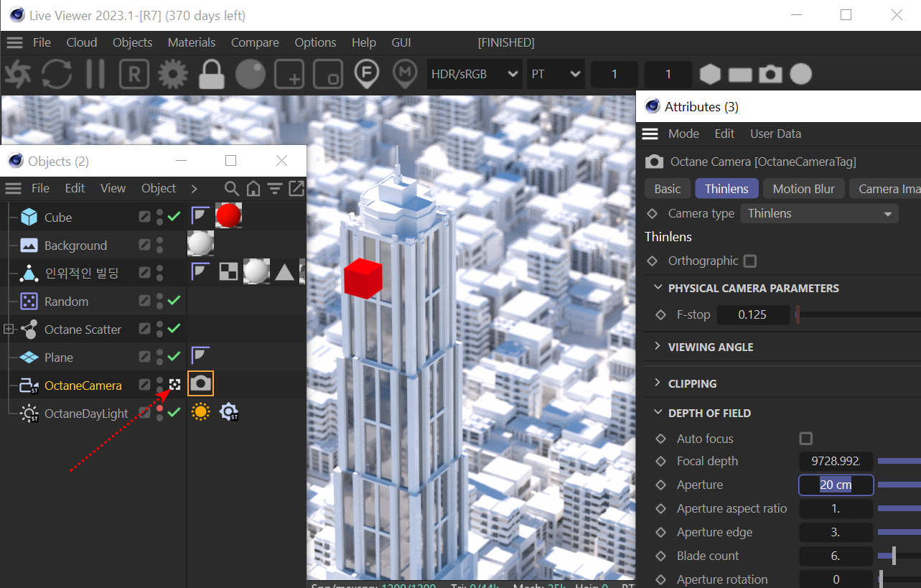
Task: Adjust the Blade count slider
Action: pyautogui.click(x=894, y=556)
